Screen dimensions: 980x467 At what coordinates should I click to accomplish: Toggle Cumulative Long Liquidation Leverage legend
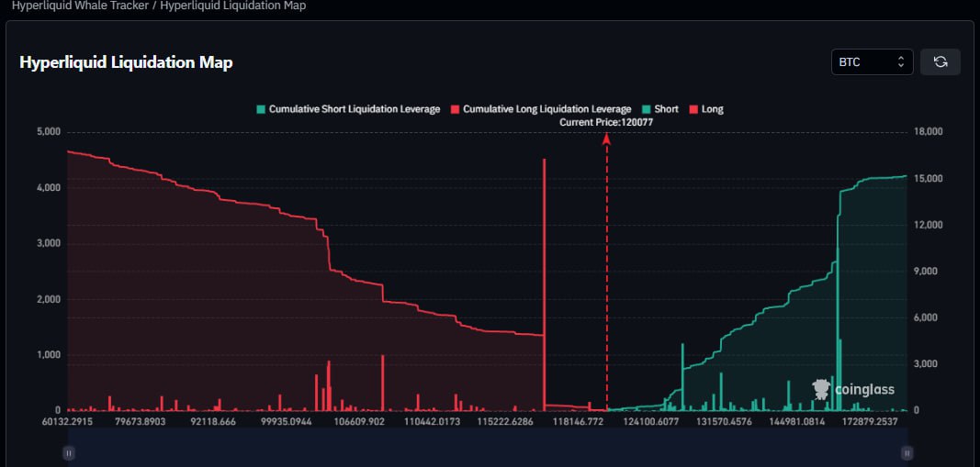541,109
